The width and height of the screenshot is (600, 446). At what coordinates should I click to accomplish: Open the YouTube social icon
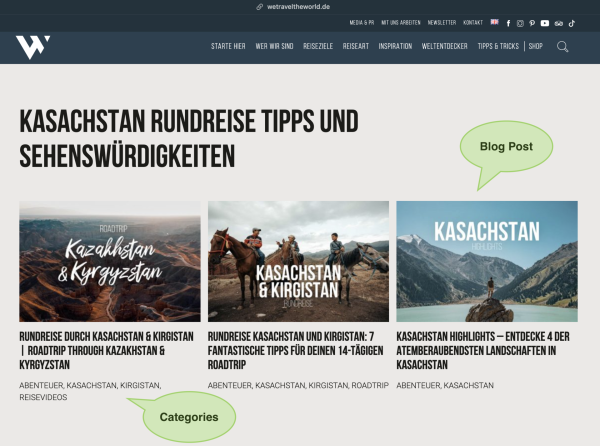545,23
